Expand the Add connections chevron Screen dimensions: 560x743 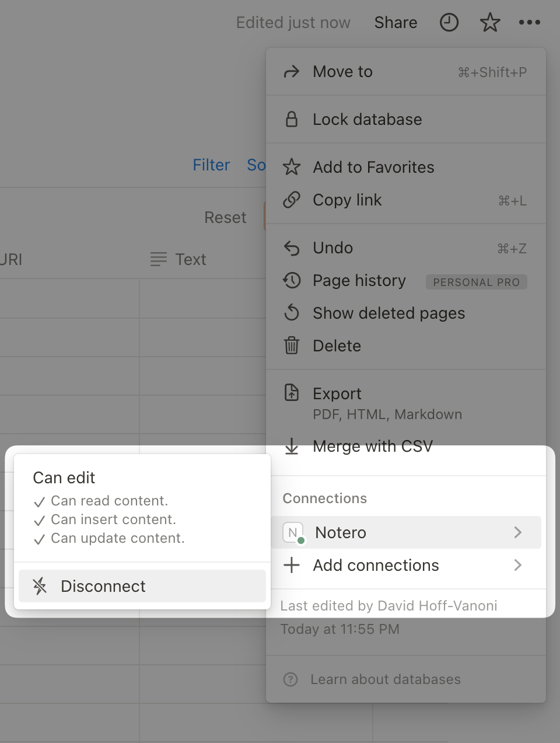click(517, 565)
